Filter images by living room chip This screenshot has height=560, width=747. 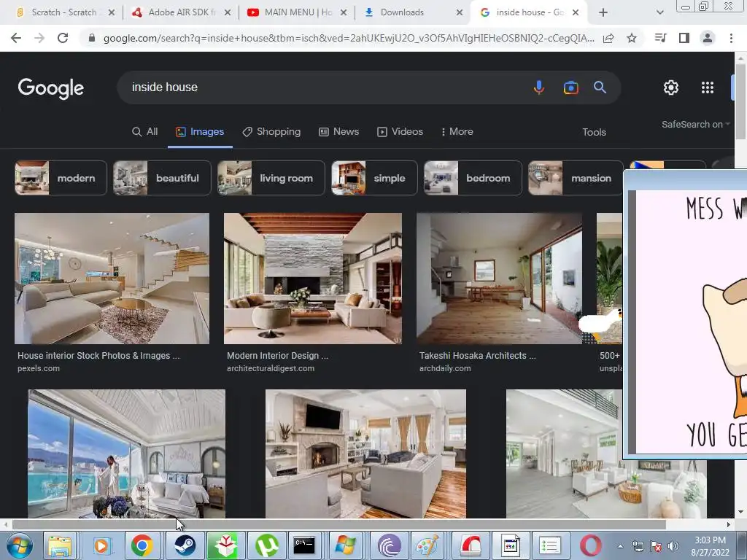pos(271,178)
